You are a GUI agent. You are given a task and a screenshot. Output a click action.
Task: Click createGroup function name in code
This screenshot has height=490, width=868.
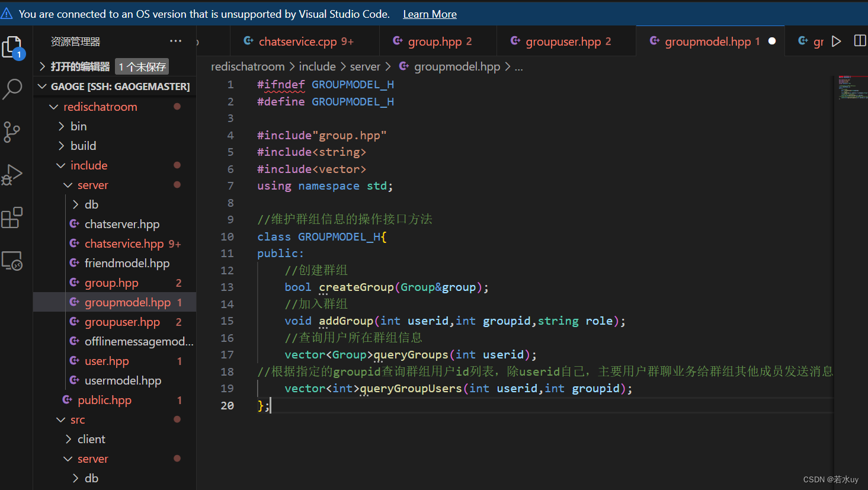[x=356, y=287]
